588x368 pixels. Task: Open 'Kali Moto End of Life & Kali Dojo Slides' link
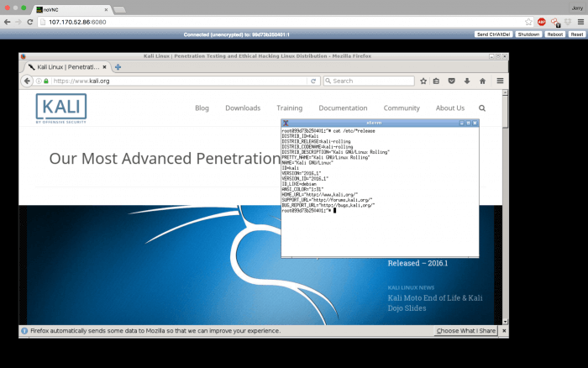(435, 302)
